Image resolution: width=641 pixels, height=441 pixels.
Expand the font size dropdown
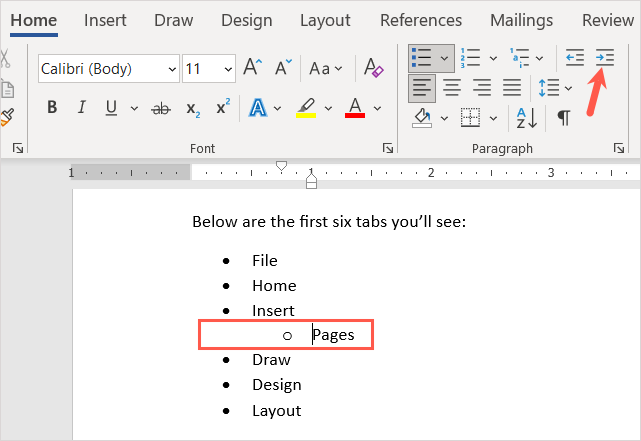[227, 69]
